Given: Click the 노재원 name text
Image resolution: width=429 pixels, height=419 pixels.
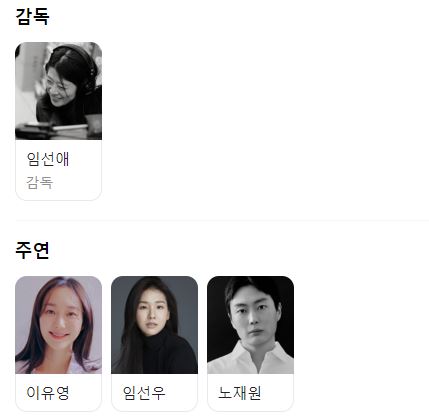Looking at the screenshot, I should (x=240, y=393).
